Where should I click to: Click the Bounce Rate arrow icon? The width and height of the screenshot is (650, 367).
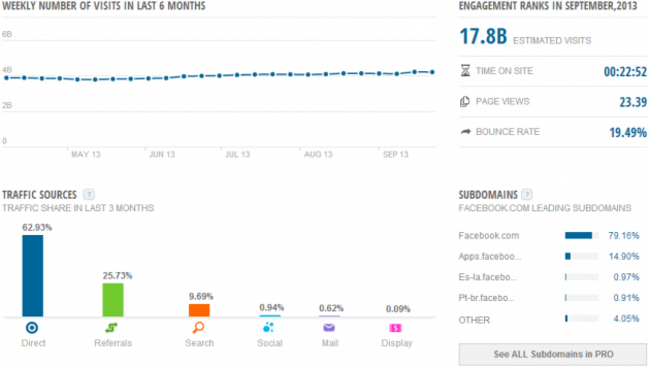tap(466, 132)
